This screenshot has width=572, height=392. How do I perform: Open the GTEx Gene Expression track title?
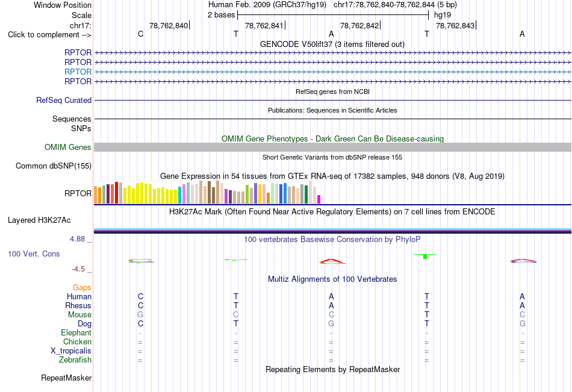(332, 176)
